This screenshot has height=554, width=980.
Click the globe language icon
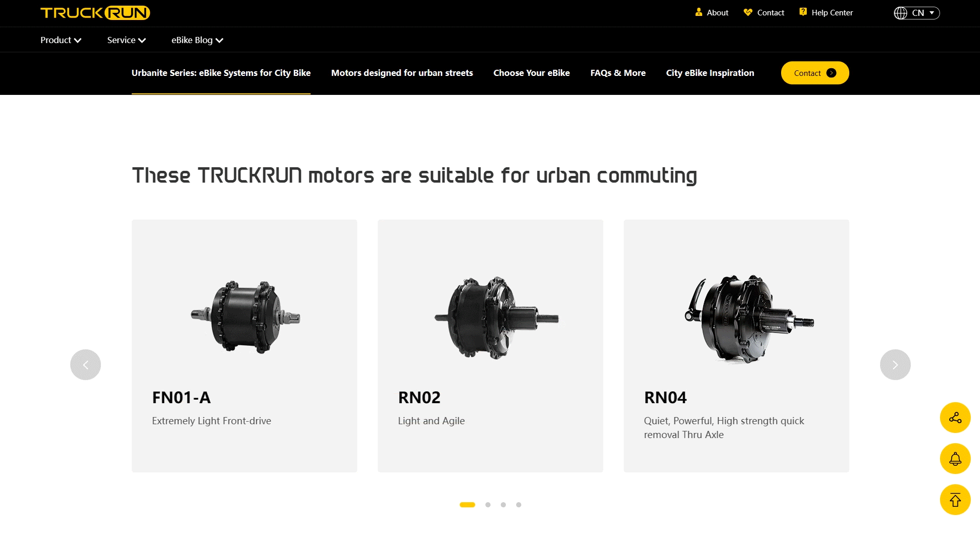click(901, 13)
